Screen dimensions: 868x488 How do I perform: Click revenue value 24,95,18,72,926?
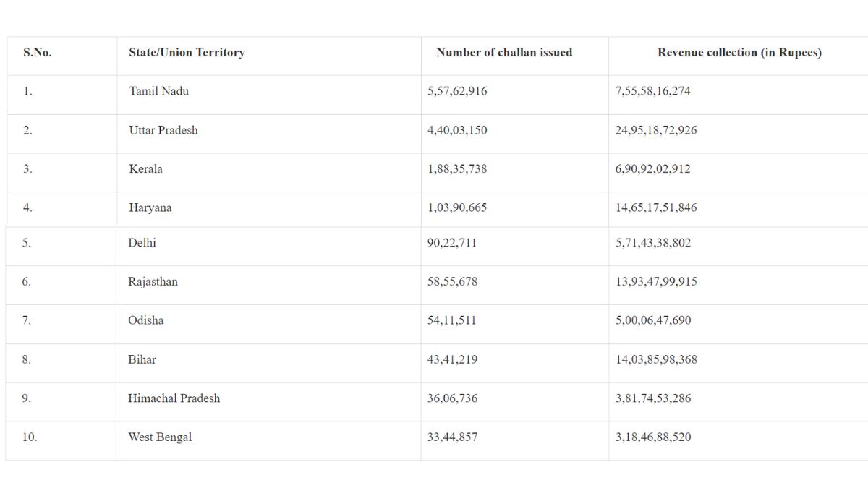coord(656,130)
